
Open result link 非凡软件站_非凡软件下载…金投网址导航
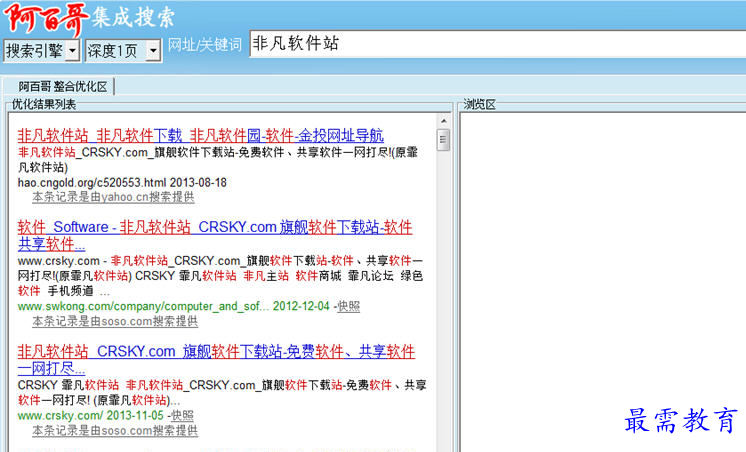click(200, 136)
